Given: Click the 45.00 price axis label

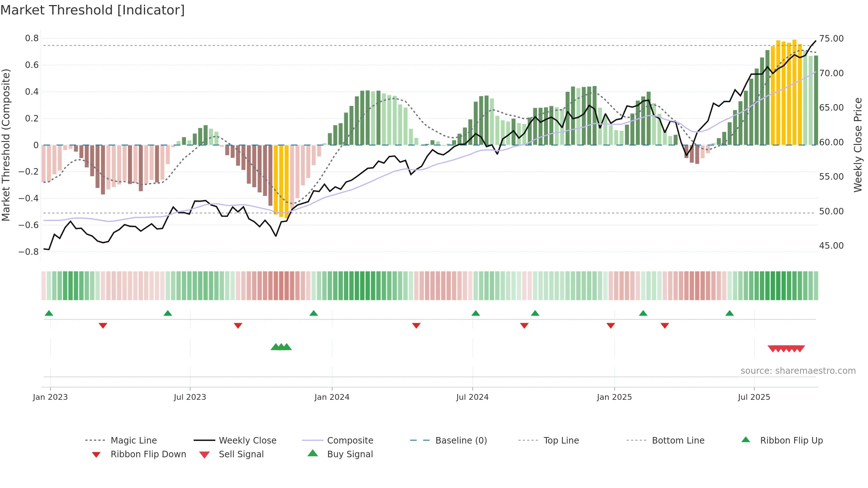Looking at the screenshot, I should tap(831, 246).
